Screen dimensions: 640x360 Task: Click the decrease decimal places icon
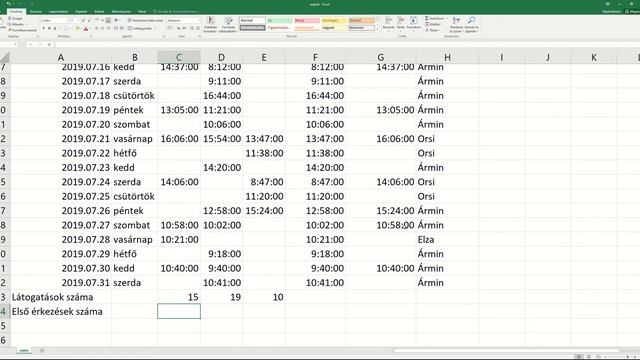click(x=198, y=29)
